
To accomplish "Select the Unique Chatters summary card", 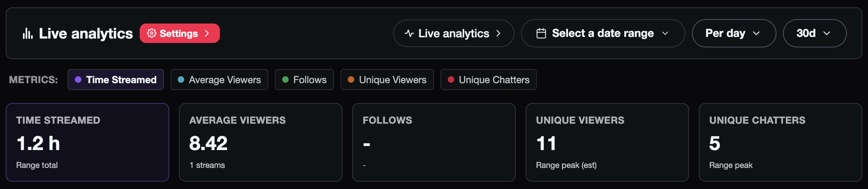I will coord(780,142).
